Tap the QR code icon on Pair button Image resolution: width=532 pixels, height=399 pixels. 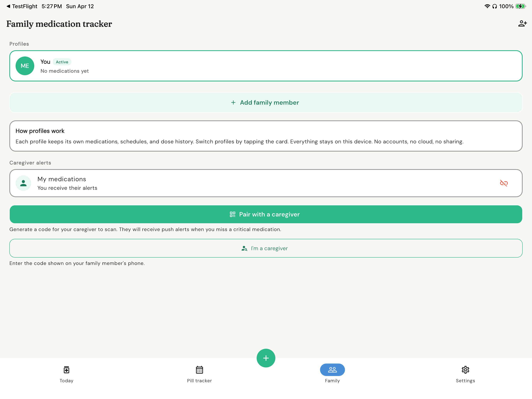(233, 214)
